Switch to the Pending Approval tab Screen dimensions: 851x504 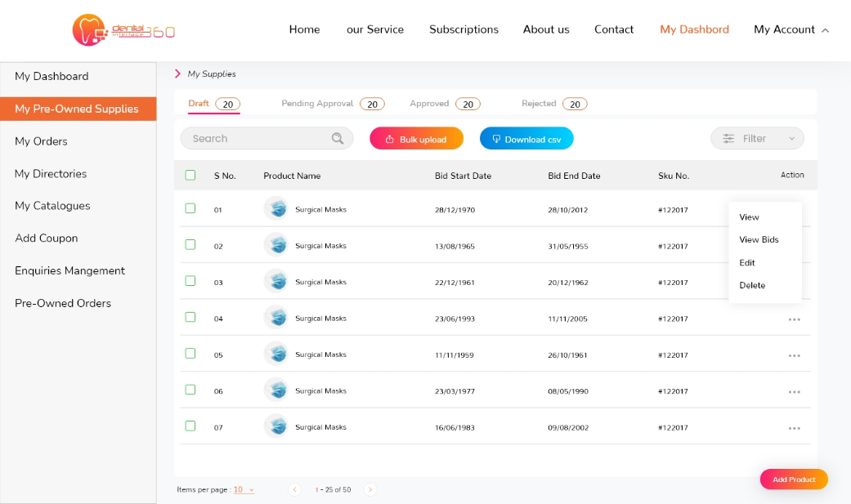pos(317,104)
